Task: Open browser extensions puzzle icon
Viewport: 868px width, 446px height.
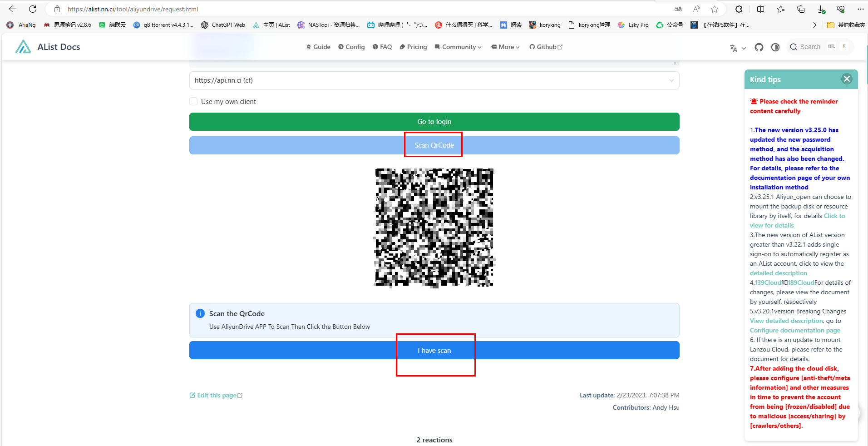Action: [x=739, y=9]
